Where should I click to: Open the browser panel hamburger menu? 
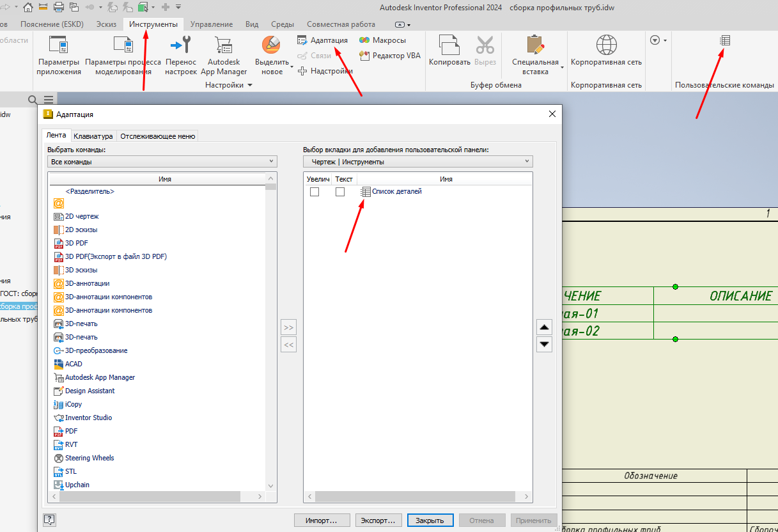[49, 100]
